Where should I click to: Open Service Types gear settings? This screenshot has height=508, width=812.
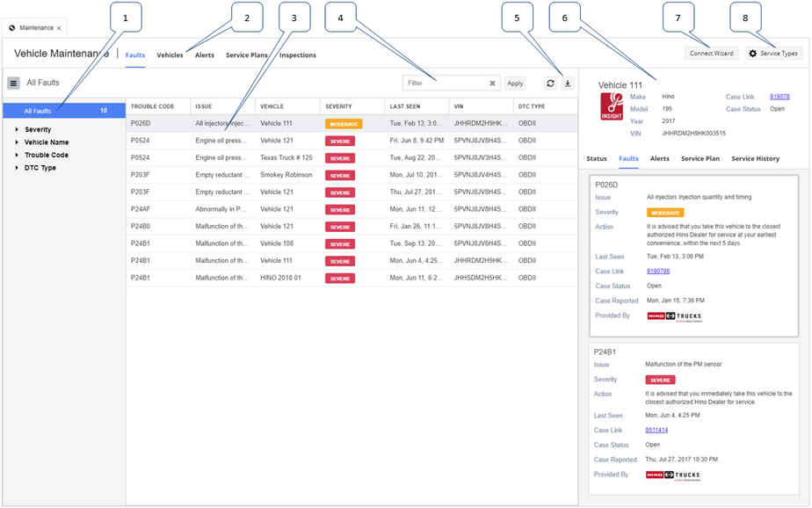[x=774, y=54]
